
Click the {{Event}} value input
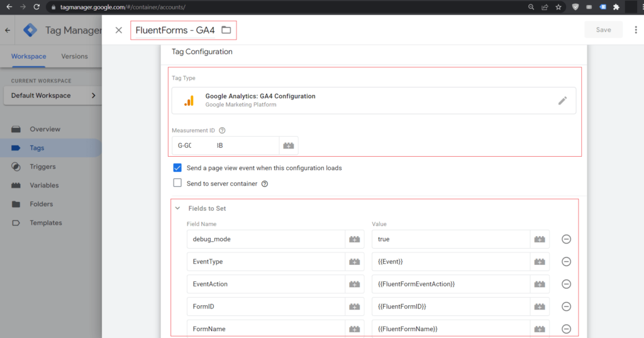click(x=451, y=261)
